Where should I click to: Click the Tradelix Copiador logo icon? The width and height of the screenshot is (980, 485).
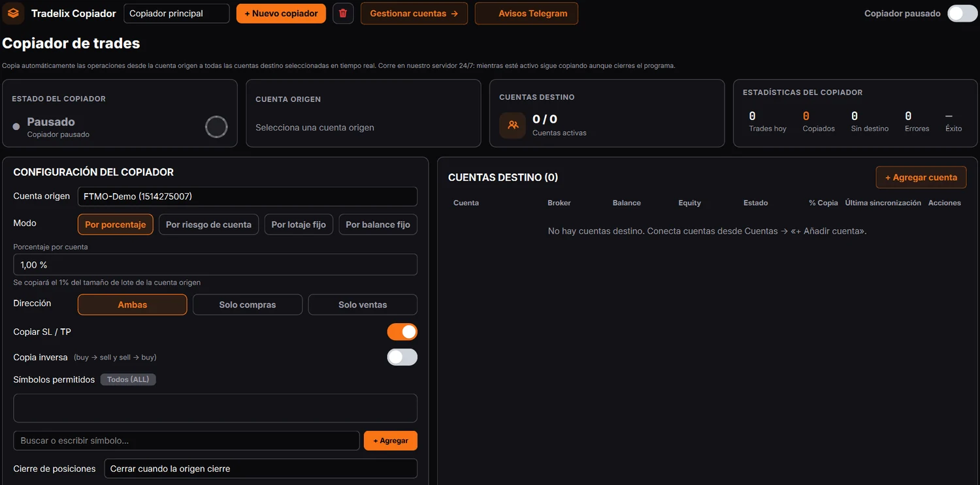coord(13,13)
